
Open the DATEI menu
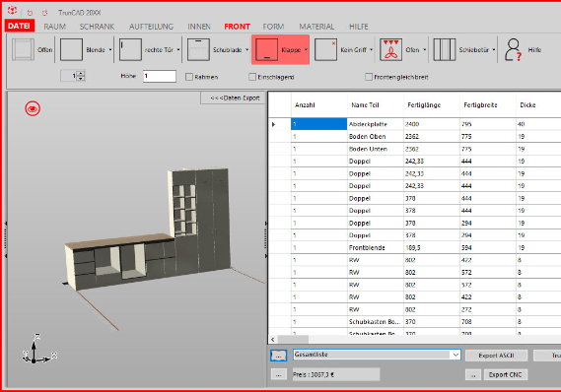[20, 26]
